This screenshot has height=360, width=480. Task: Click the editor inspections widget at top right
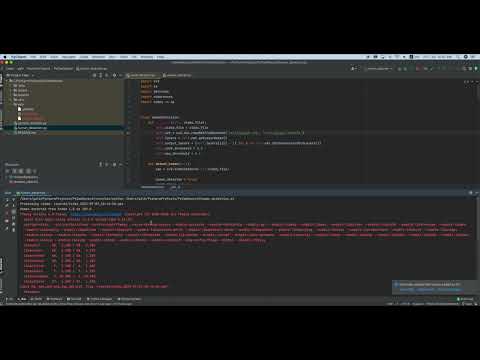466,82
